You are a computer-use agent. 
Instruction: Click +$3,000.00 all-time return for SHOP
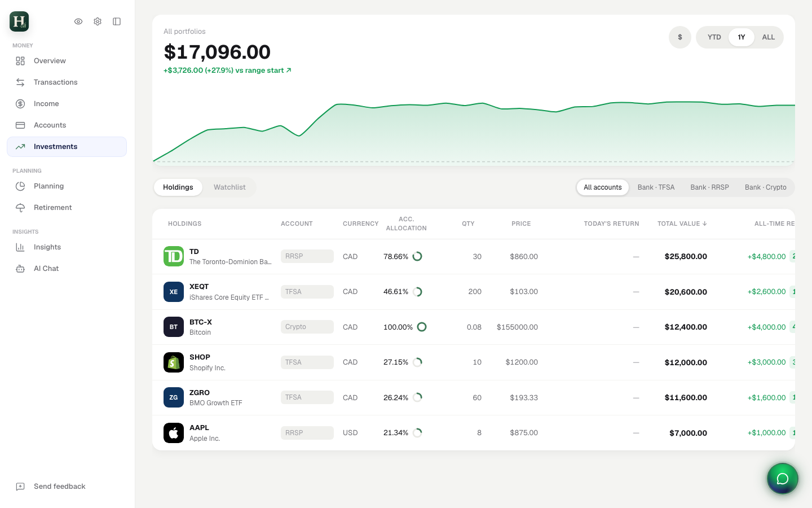click(767, 362)
